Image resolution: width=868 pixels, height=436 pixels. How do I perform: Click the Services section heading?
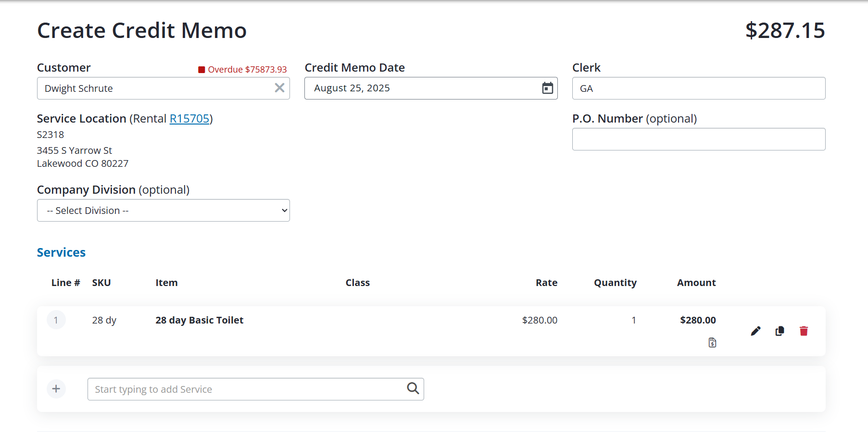[x=61, y=252]
